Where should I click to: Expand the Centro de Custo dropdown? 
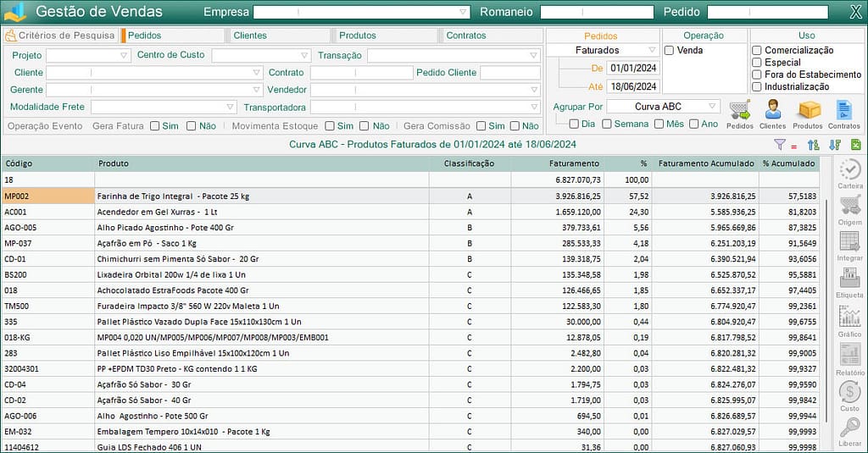click(304, 55)
